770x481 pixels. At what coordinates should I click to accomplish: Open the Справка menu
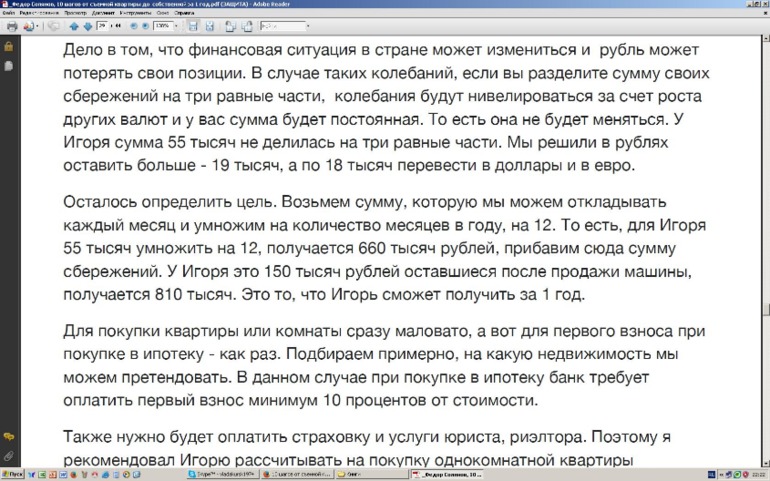coord(184,13)
